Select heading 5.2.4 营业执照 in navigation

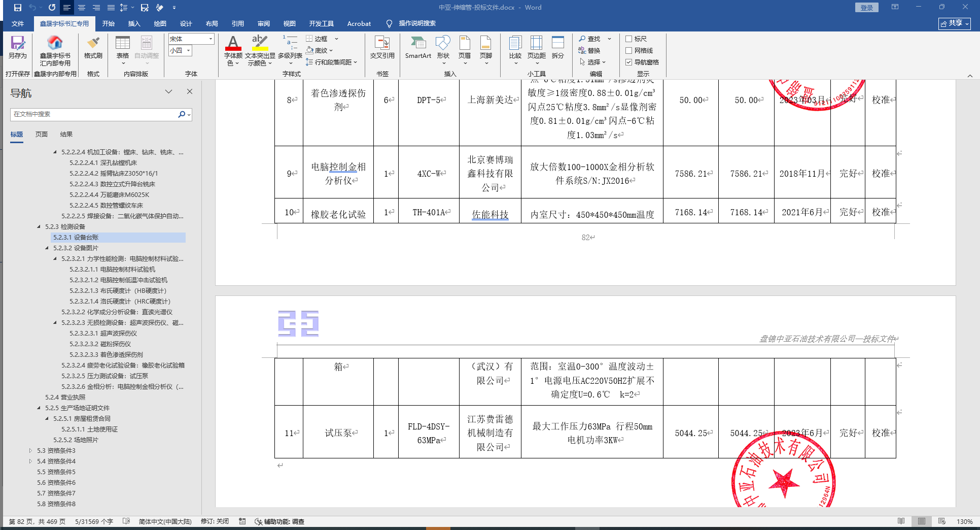pos(65,397)
